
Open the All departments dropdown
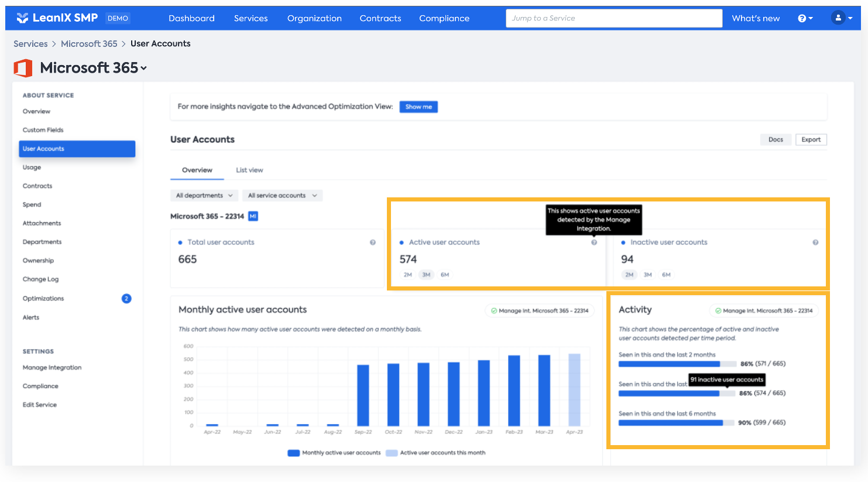click(x=205, y=196)
